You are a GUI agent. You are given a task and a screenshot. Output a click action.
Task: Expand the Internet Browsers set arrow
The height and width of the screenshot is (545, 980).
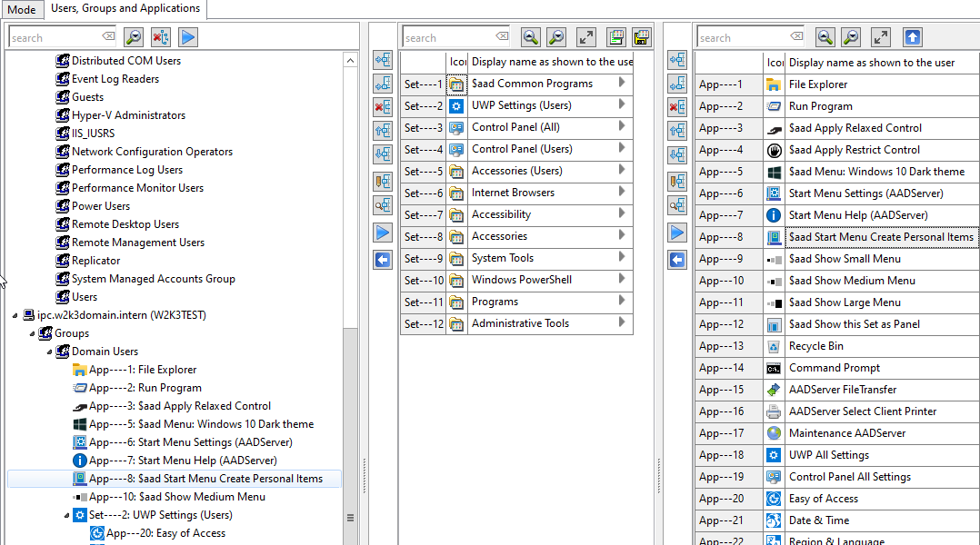coord(622,192)
